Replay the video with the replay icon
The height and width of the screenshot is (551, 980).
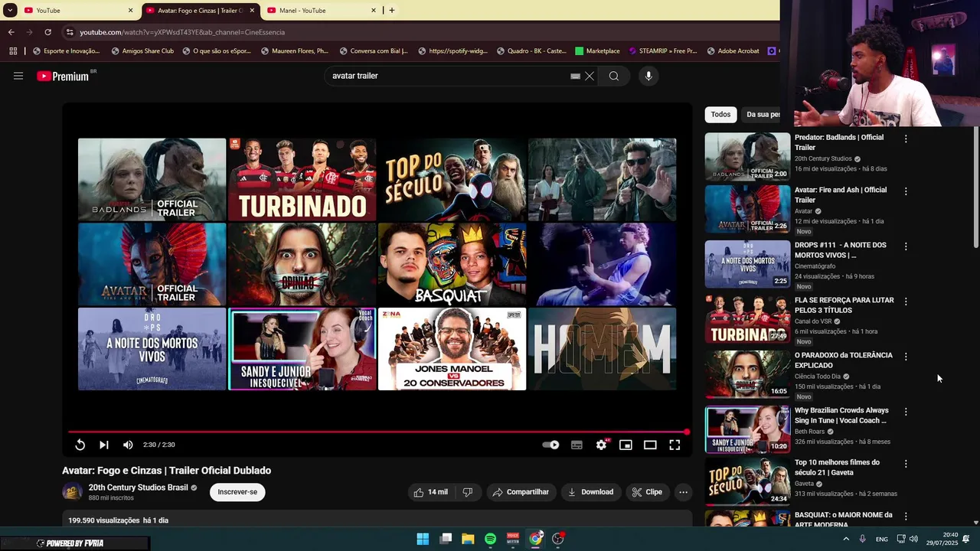tap(80, 445)
